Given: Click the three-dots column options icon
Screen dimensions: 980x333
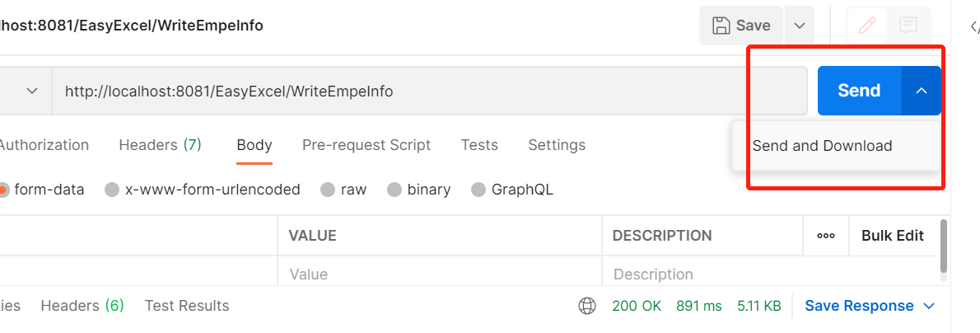Looking at the screenshot, I should tap(826, 236).
